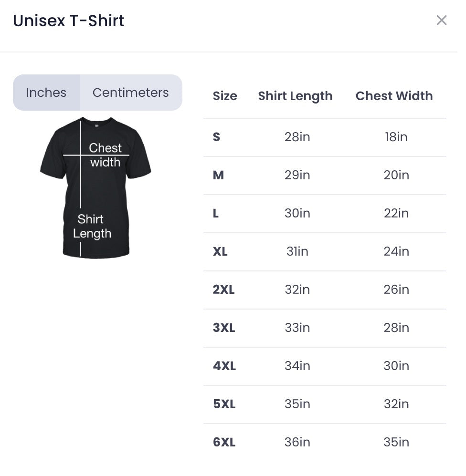Switch units to Centimeters
Image resolution: width=466 pixels, height=476 pixels.
[x=130, y=93]
